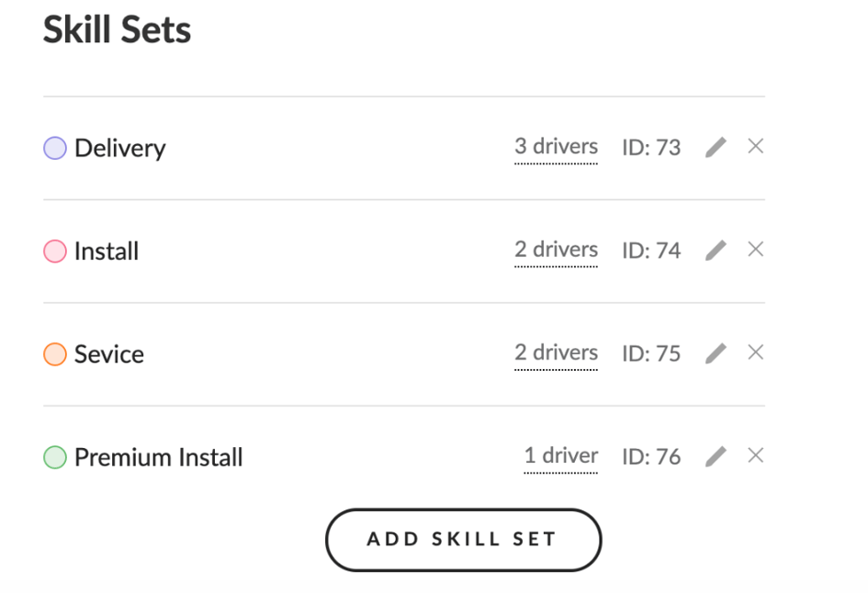Open the 3 drivers link for Delivery
This screenshot has height=593, width=868.
tap(556, 147)
